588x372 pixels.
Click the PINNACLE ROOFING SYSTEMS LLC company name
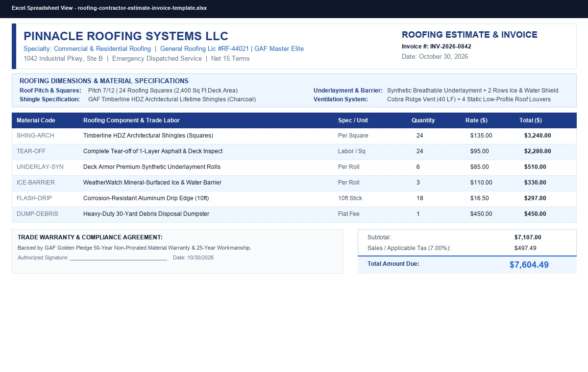126,36
